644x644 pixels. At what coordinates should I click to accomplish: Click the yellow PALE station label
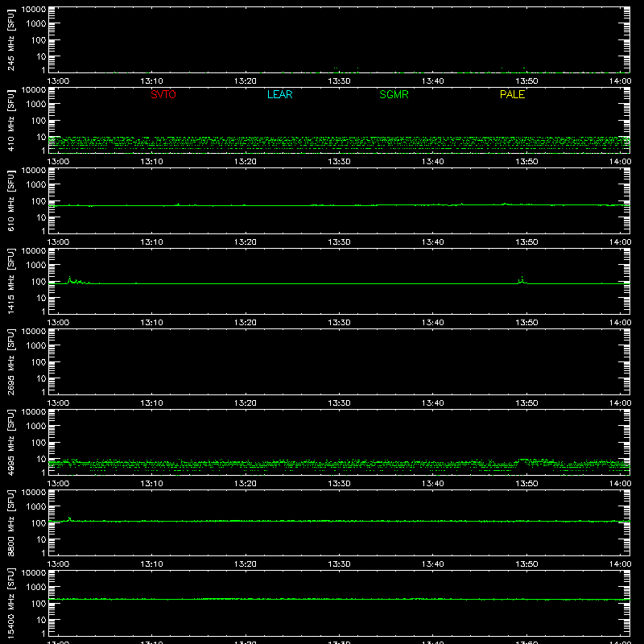click(512, 94)
